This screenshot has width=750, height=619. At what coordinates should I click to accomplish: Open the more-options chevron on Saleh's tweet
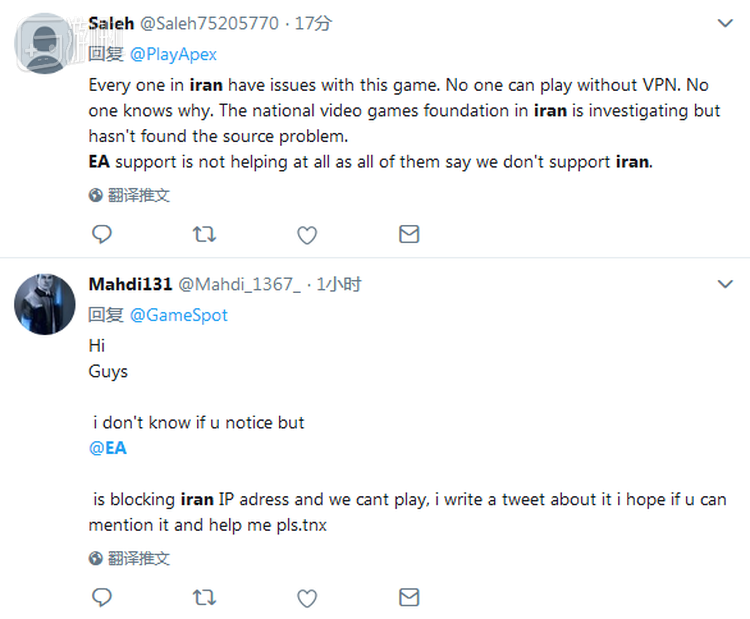(x=726, y=22)
